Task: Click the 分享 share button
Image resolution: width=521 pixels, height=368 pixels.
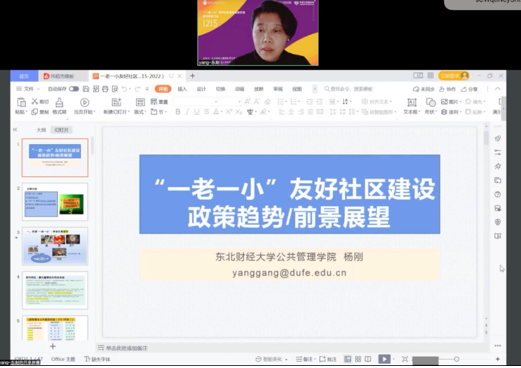Action: 469,89
